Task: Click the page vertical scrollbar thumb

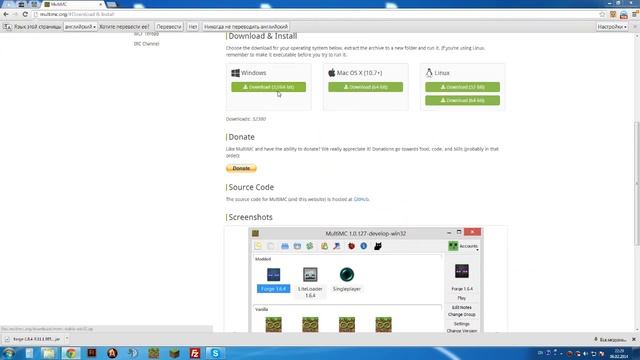Action: coord(637,184)
